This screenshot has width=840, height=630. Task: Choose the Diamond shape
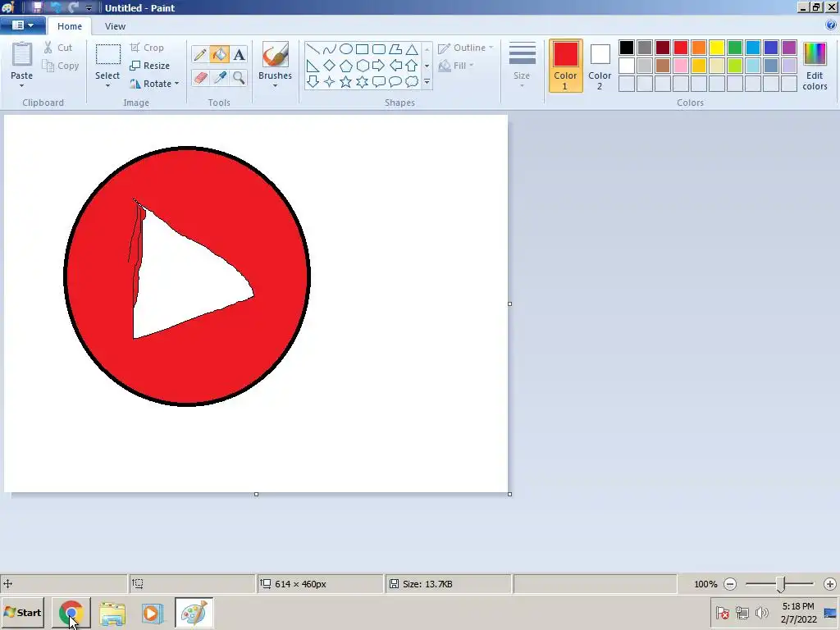330,66
